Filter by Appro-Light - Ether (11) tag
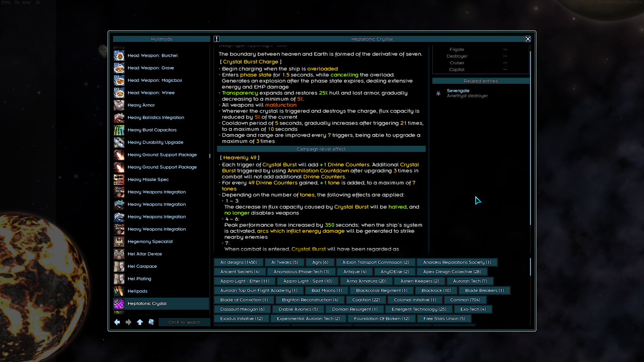644x362 pixels. click(x=245, y=281)
